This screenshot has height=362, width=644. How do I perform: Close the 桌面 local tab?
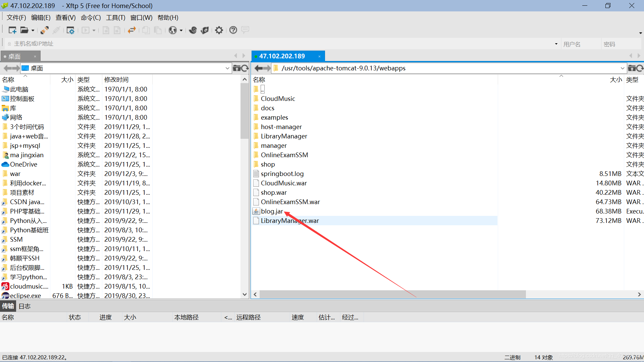pos(35,56)
